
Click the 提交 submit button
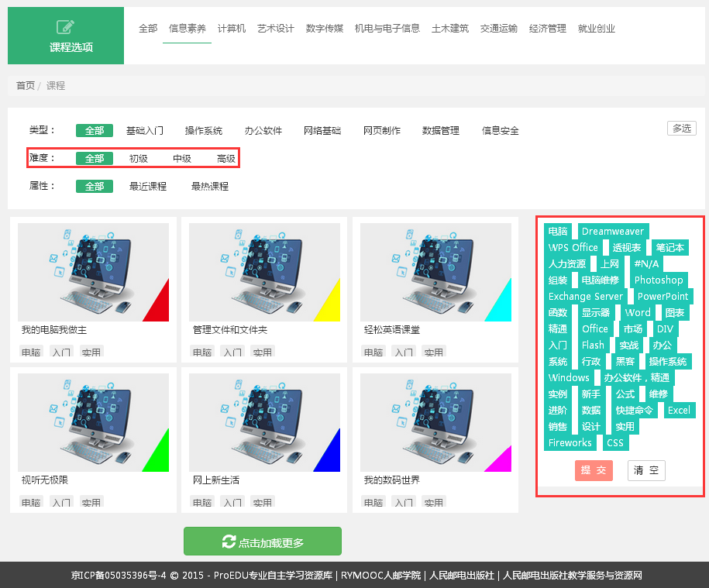tap(594, 470)
